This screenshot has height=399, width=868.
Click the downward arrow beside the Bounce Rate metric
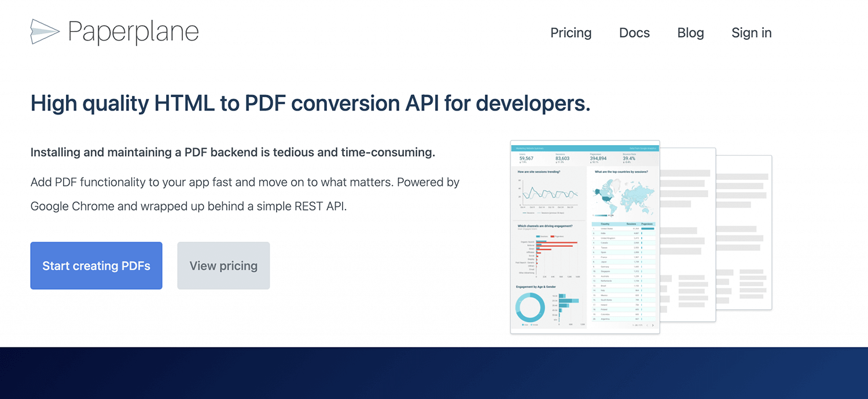tap(624, 162)
